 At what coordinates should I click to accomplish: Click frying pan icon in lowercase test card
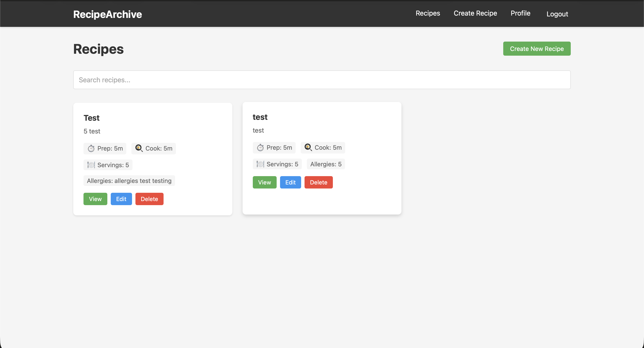(x=308, y=148)
